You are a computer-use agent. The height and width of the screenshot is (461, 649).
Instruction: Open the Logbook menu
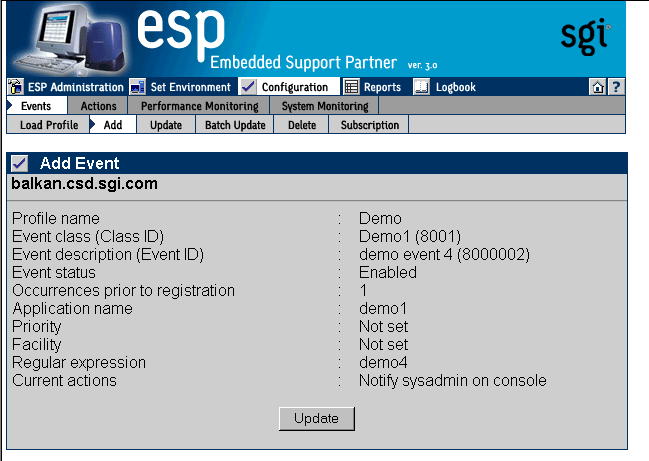(x=456, y=87)
